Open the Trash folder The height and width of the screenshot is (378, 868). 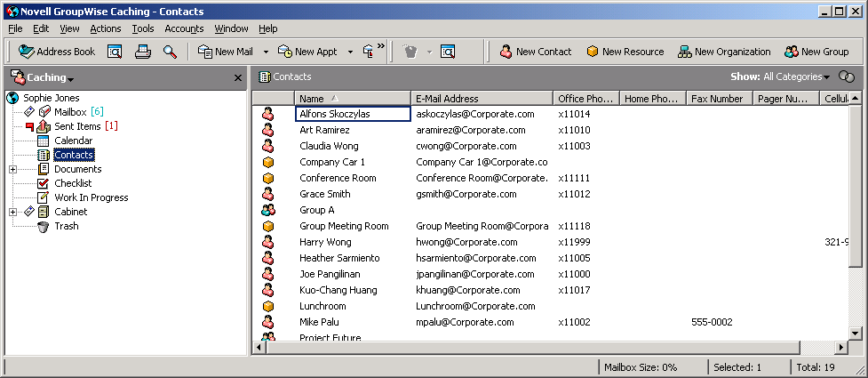(66, 226)
